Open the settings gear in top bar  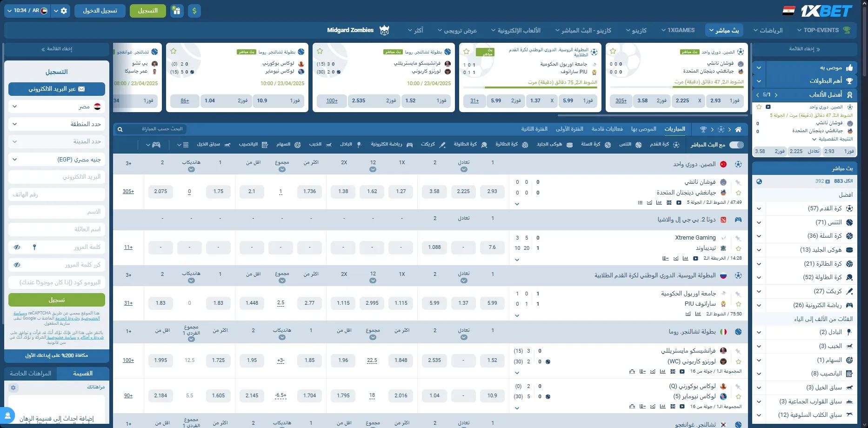(x=64, y=11)
